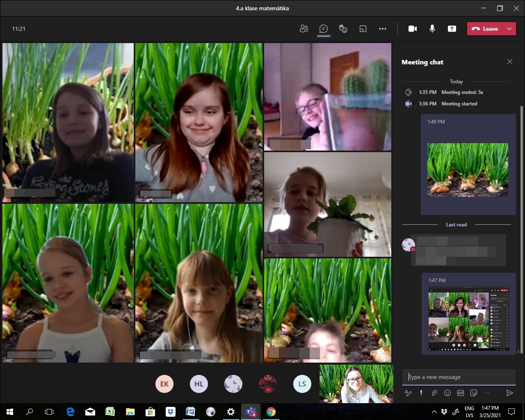525x420 pixels.
Task: Close the Meeting chat panel
Action: (x=510, y=62)
